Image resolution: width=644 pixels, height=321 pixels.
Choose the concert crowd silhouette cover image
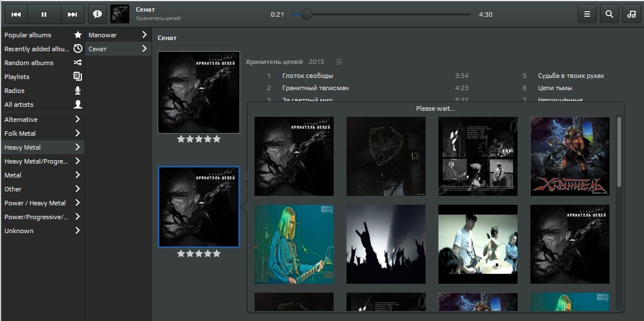(x=386, y=244)
